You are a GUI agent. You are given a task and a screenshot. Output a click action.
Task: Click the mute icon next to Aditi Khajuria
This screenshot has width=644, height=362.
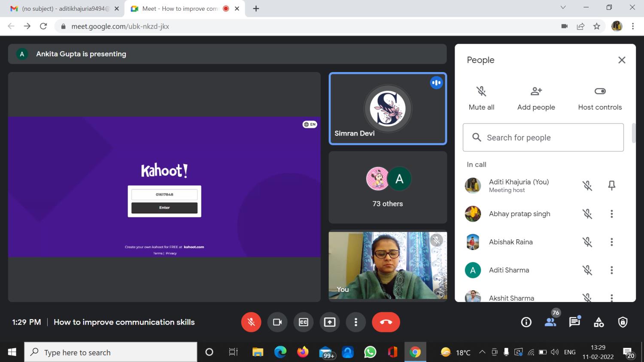[x=587, y=185]
